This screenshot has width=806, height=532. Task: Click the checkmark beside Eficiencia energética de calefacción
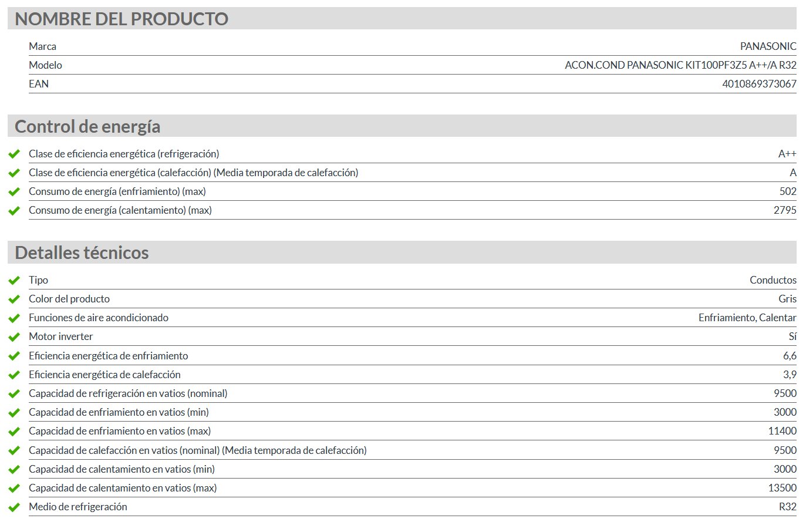click(14, 375)
